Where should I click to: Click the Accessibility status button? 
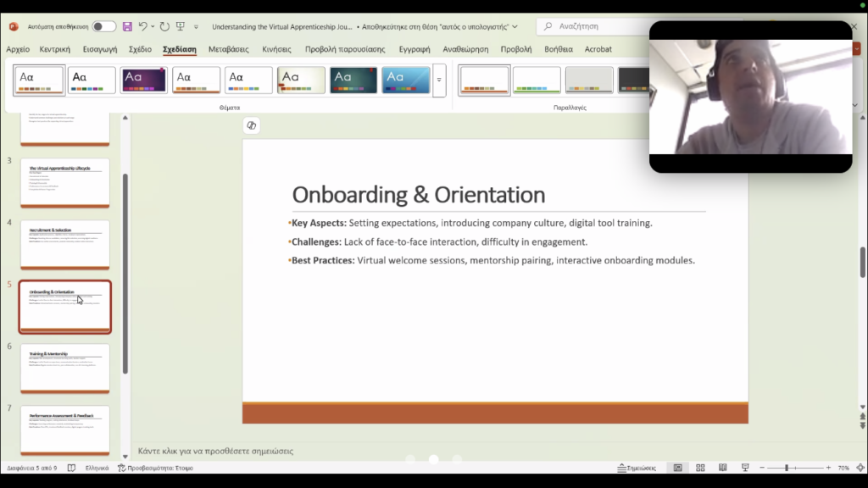click(155, 468)
